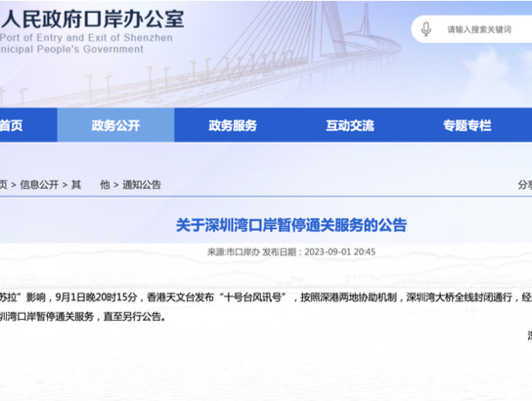Screen dimensions: 532x401
Task: Click the text 深圳湾大桥全线封闭通行
Action: pos(459,297)
